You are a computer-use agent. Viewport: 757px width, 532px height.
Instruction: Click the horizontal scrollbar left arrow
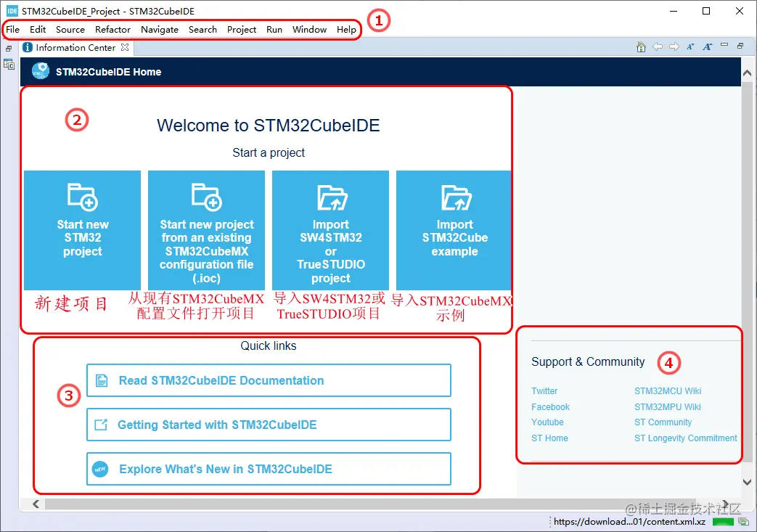(36, 504)
